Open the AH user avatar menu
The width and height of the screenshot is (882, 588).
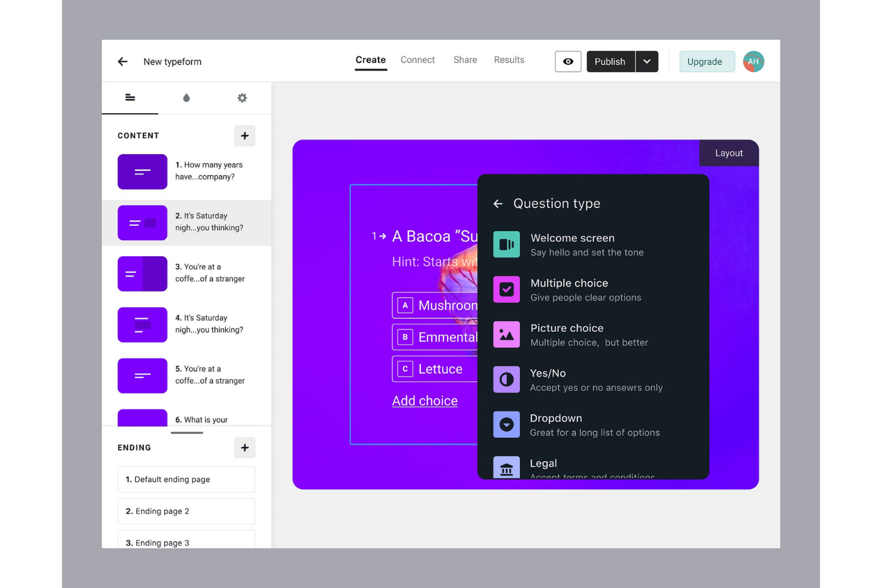click(753, 61)
